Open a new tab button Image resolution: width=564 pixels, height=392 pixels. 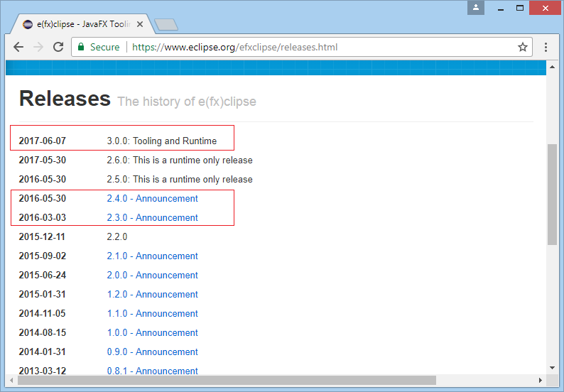pos(166,24)
